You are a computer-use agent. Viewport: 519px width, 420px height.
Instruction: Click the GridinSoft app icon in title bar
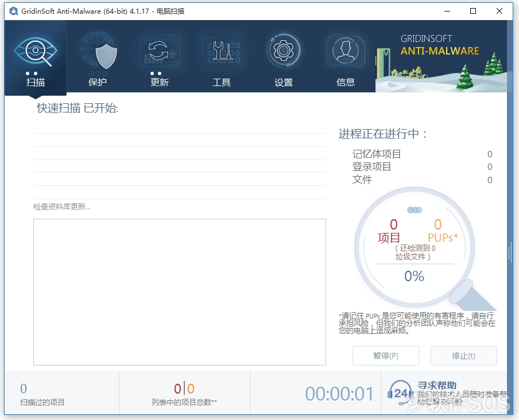coord(14,11)
